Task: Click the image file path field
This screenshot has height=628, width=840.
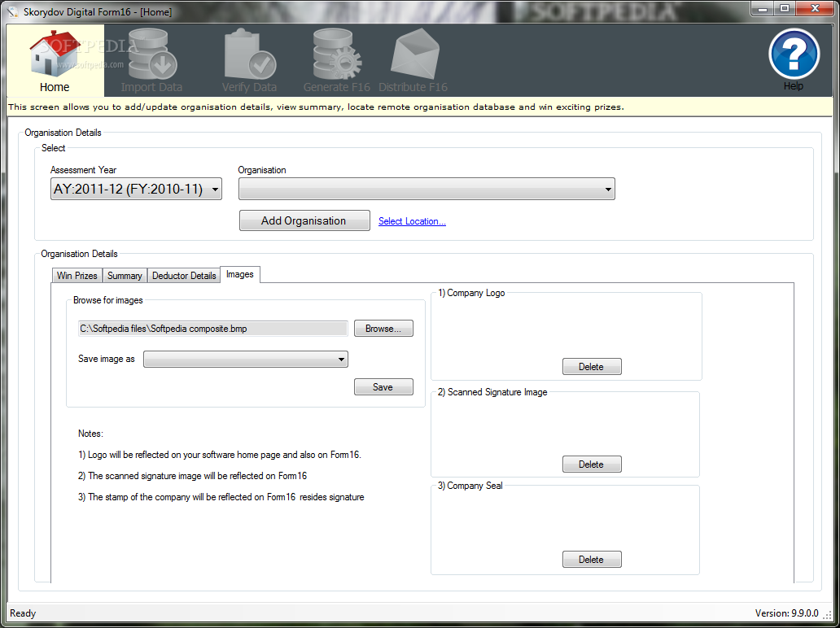Action: coord(212,329)
